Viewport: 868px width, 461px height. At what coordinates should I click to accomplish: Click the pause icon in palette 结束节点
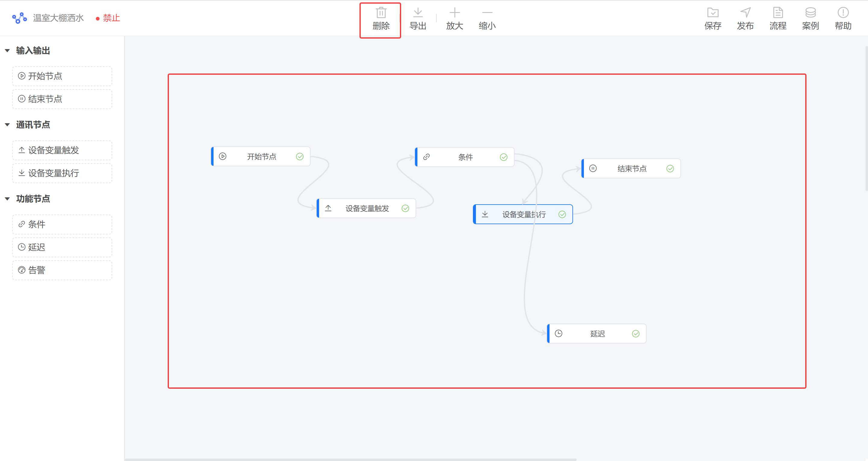22,99
